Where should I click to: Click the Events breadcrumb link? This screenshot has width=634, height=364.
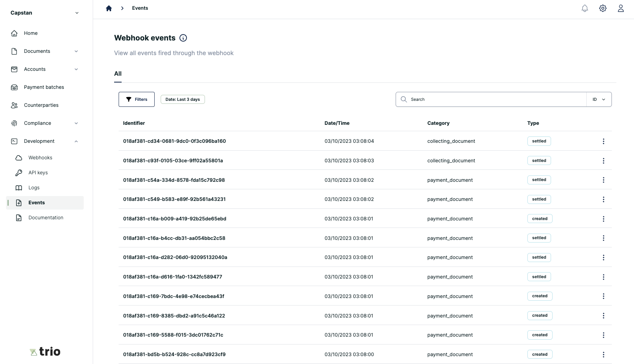140,8
